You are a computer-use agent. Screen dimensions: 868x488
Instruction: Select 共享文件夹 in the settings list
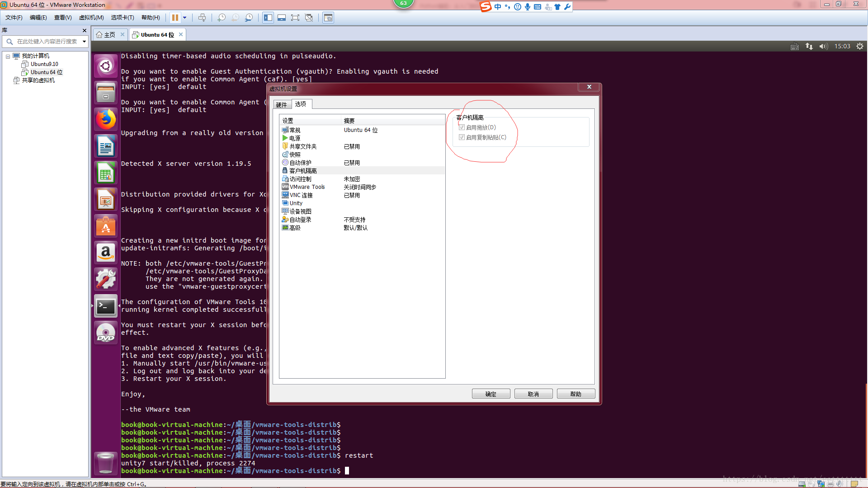click(x=362, y=146)
